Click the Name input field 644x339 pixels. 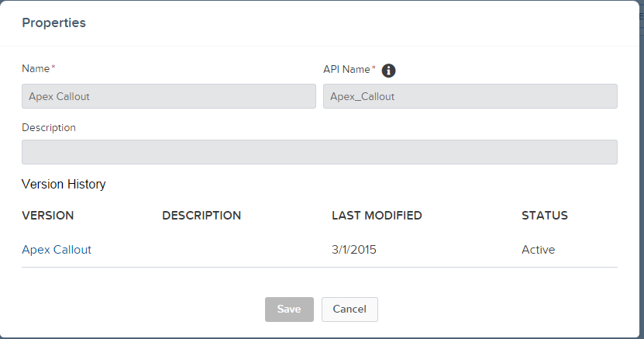(x=169, y=96)
